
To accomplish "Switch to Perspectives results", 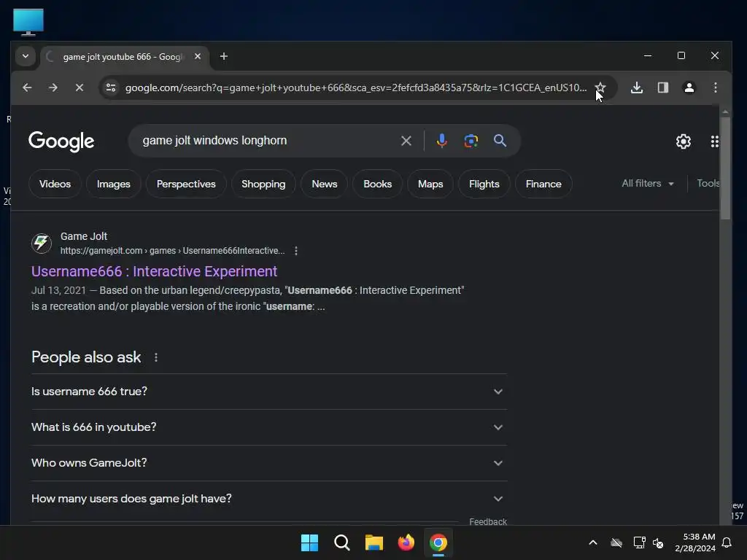I will (x=186, y=184).
